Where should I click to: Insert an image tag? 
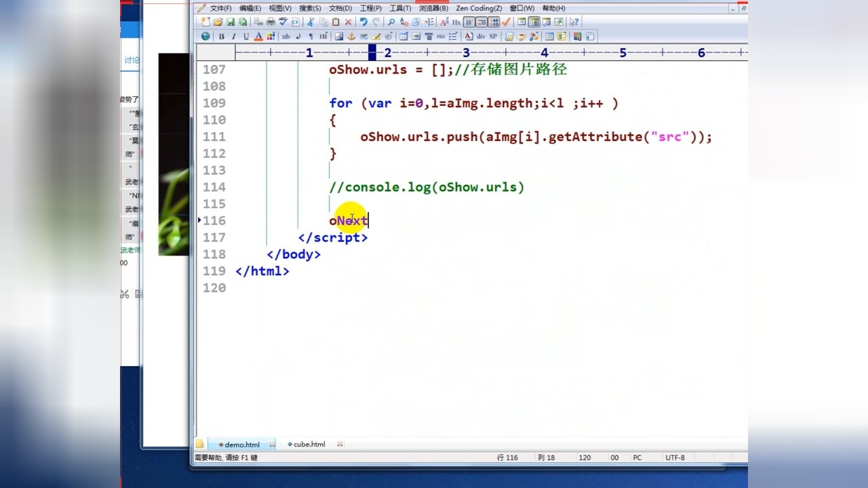[339, 37]
